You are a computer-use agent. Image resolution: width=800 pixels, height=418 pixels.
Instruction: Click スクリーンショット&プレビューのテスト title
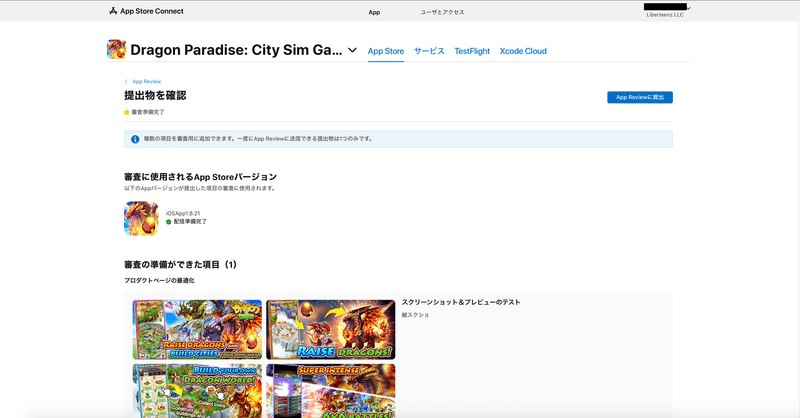461,302
